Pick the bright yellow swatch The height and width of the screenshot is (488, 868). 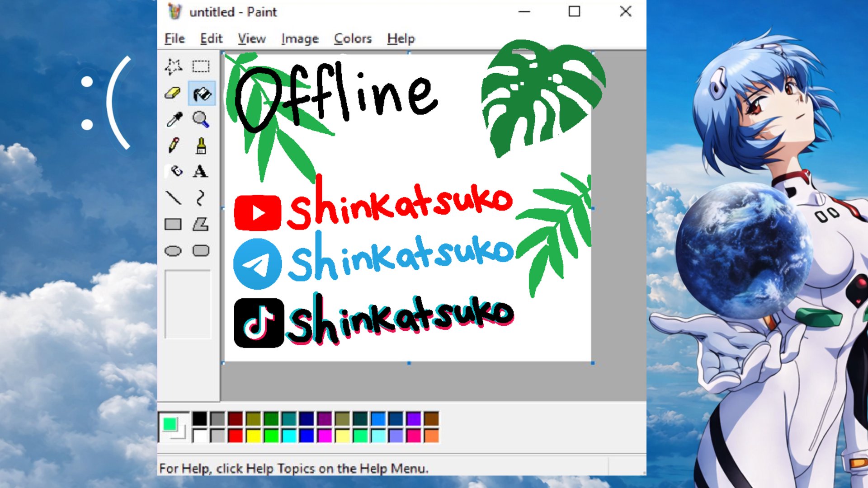pyautogui.click(x=253, y=436)
